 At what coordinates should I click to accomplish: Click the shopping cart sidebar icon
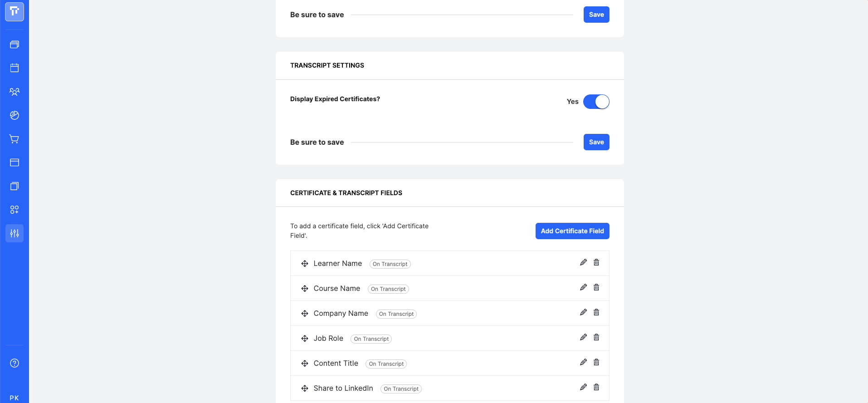click(15, 139)
